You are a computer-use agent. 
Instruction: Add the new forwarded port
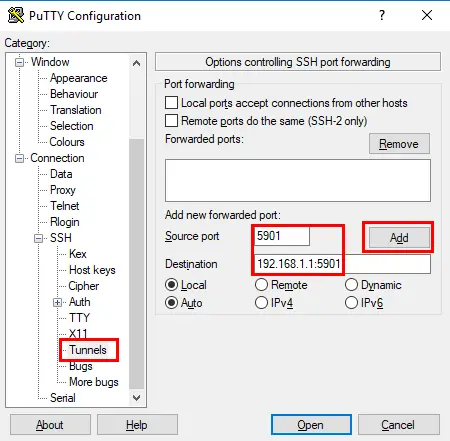[x=399, y=238]
